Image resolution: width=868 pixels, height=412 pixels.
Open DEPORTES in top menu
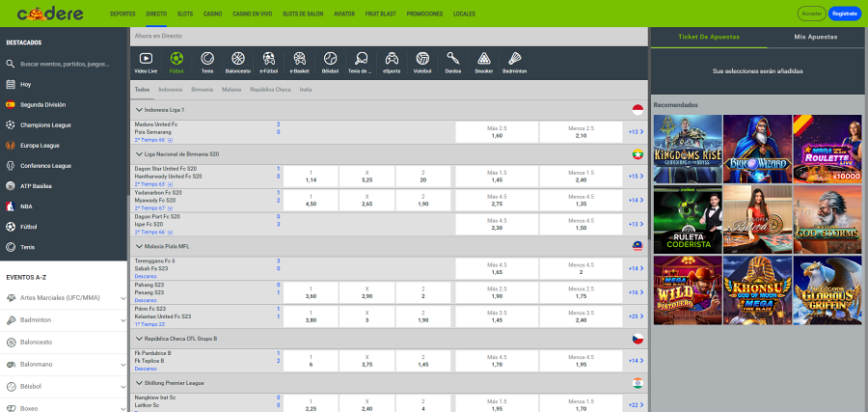(122, 14)
